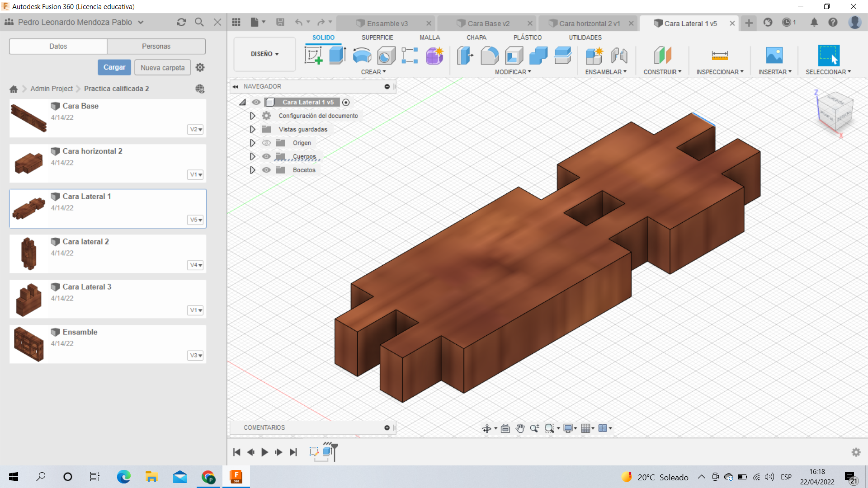Image resolution: width=868 pixels, height=488 pixels.
Task: Open the DISEÑO workspace dropdown
Action: pyautogui.click(x=264, y=54)
